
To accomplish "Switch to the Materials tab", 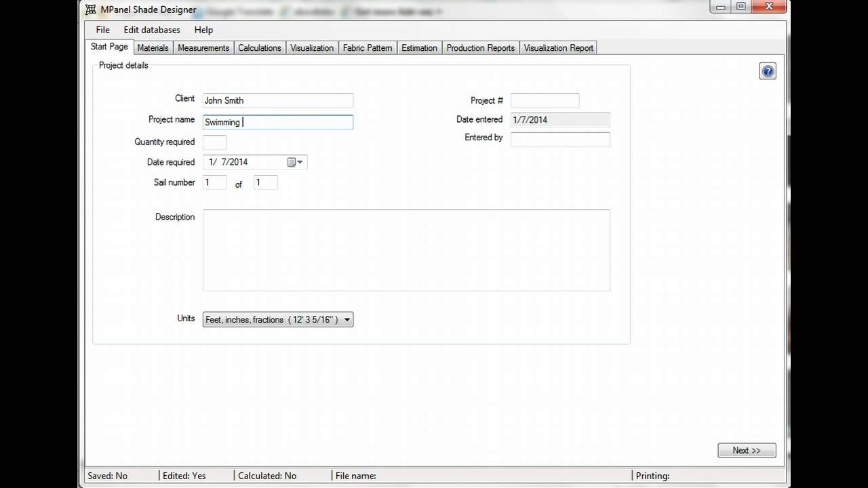I will (x=153, y=48).
